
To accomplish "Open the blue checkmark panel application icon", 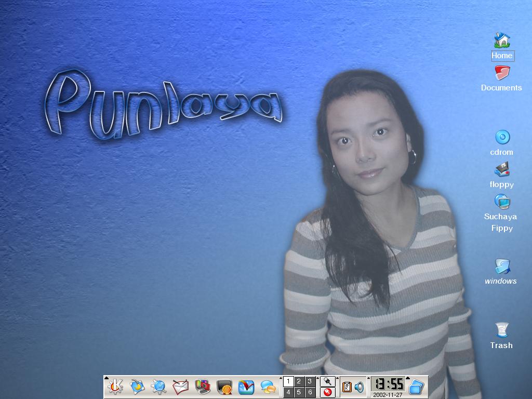I will click(246, 387).
